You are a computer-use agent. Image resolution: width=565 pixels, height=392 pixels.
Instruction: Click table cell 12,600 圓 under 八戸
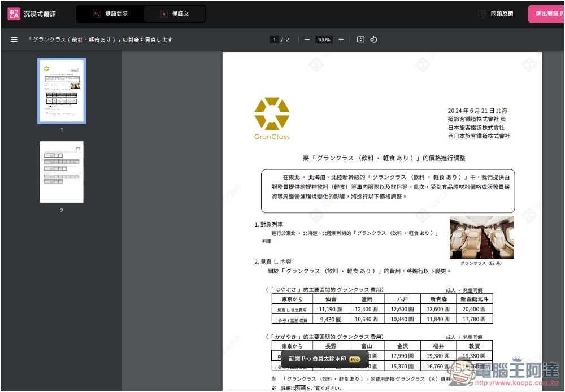402,309
